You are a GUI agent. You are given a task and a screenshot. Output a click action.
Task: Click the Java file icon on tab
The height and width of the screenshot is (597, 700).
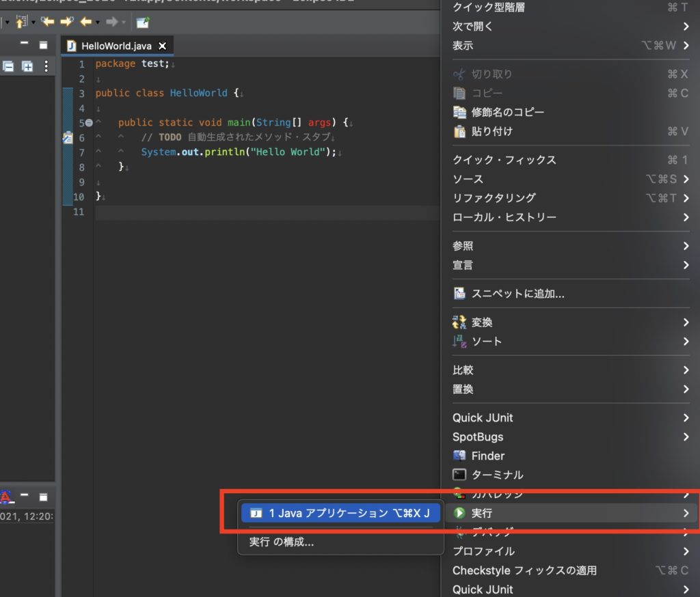[x=71, y=46]
